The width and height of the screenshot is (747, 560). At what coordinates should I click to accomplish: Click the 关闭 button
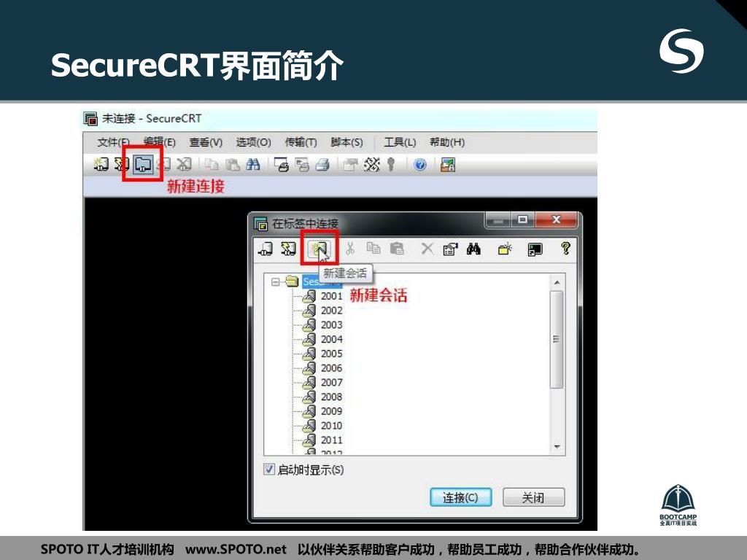(533, 497)
